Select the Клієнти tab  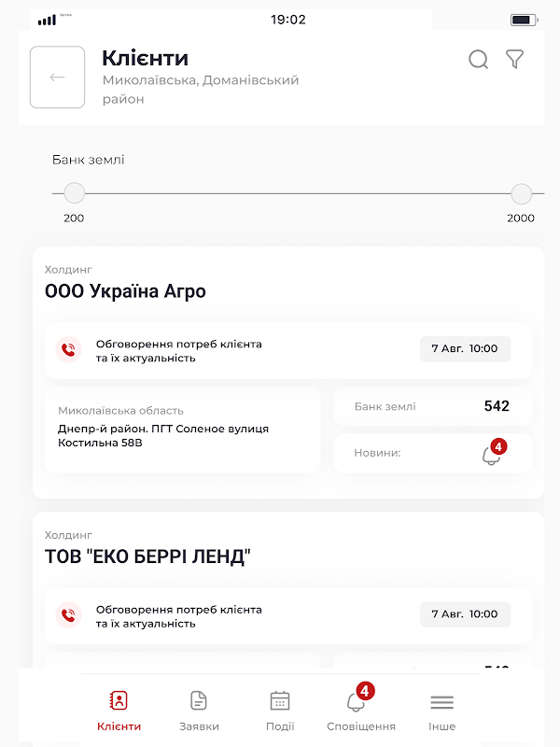119,712
